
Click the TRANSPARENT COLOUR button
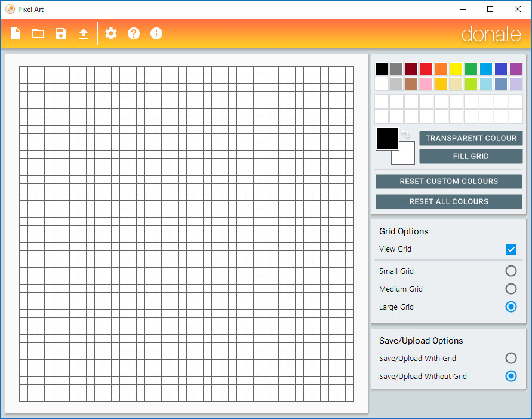[x=471, y=138]
